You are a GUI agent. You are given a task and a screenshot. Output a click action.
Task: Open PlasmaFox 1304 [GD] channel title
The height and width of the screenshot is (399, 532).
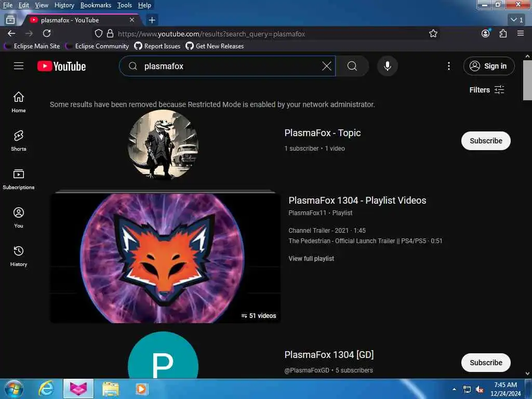[329, 355]
